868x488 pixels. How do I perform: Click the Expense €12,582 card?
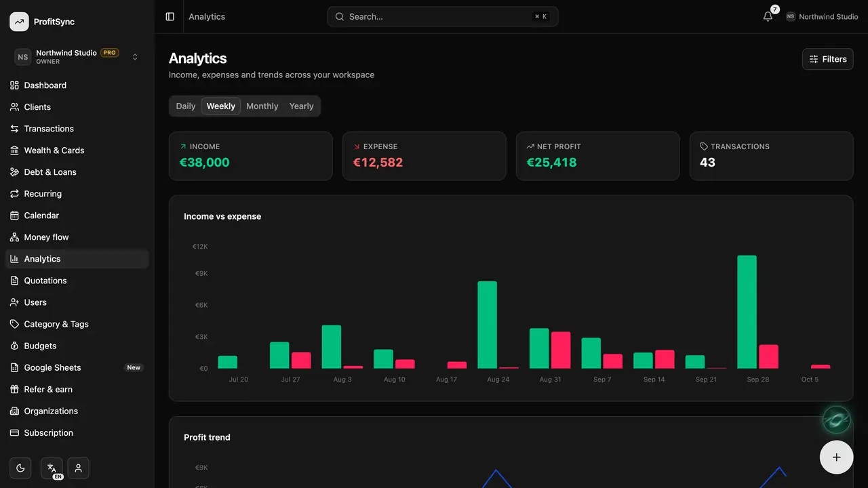point(425,156)
